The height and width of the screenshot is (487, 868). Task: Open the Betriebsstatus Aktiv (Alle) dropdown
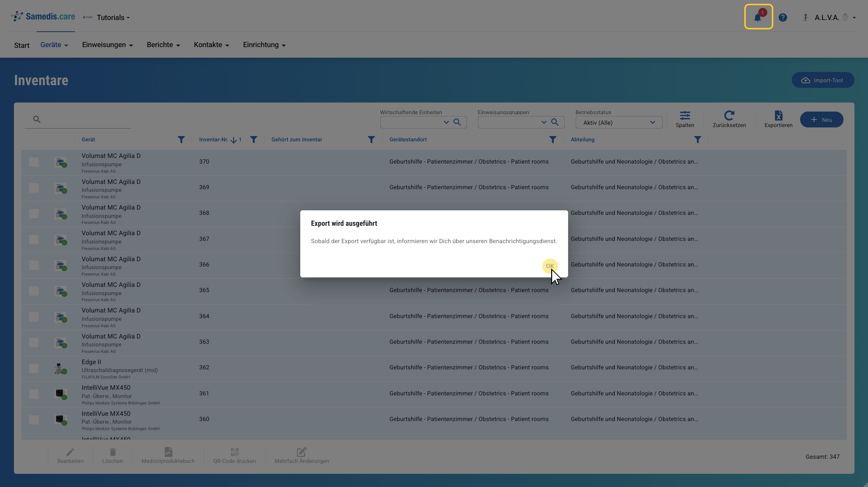[x=619, y=123]
